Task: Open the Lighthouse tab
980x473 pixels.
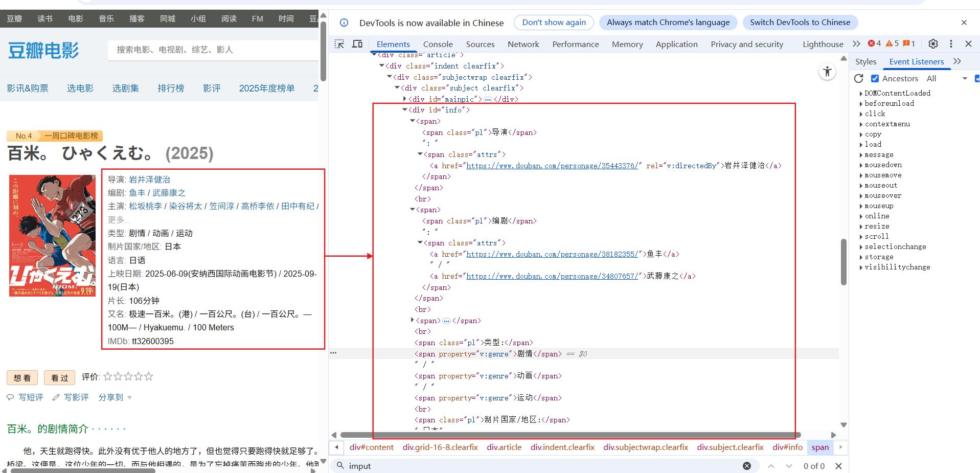Action: click(x=823, y=44)
